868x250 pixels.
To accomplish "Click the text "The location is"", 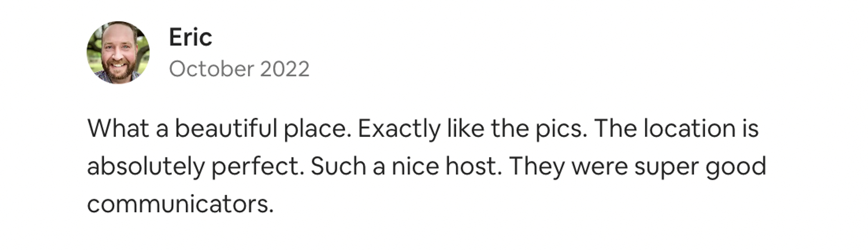I will pyautogui.click(x=676, y=128).
